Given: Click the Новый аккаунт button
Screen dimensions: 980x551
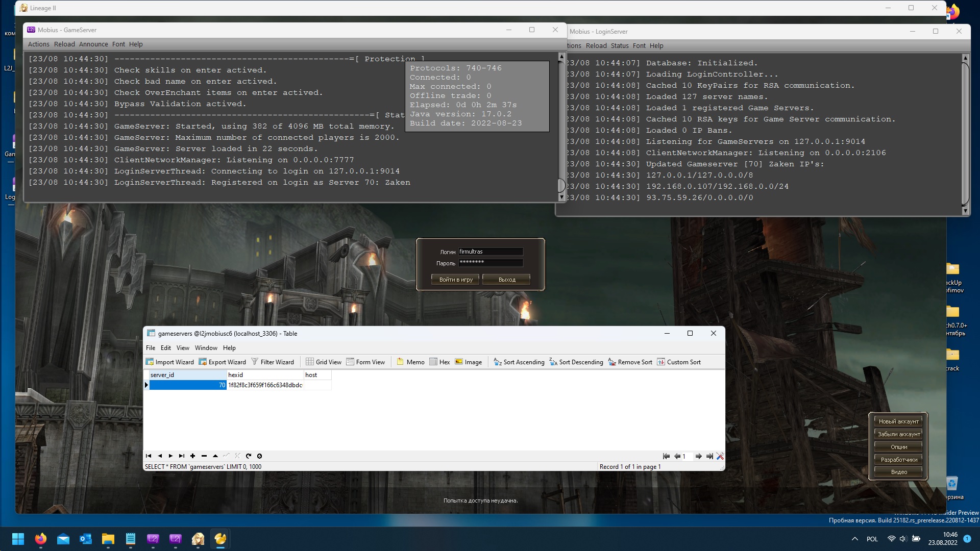Looking at the screenshot, I should pos(899,421).
